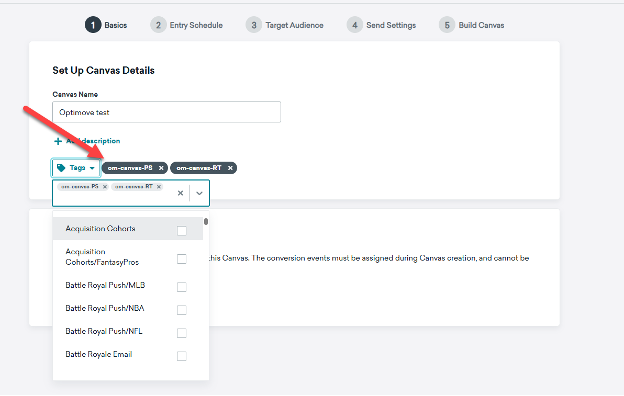Collapse tag list with chevron arrow
Viewport: 624px width, 396px height.
pos(199,193)
